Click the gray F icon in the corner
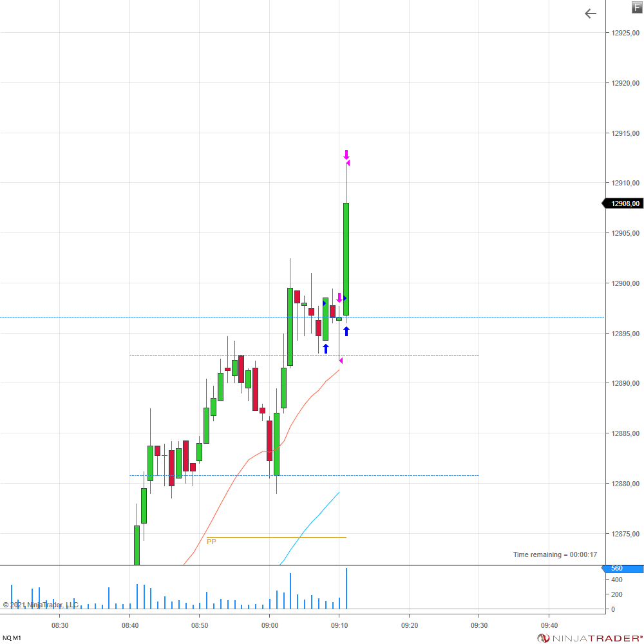This screenshot has width=644, height=644. [x=637, y=7]
